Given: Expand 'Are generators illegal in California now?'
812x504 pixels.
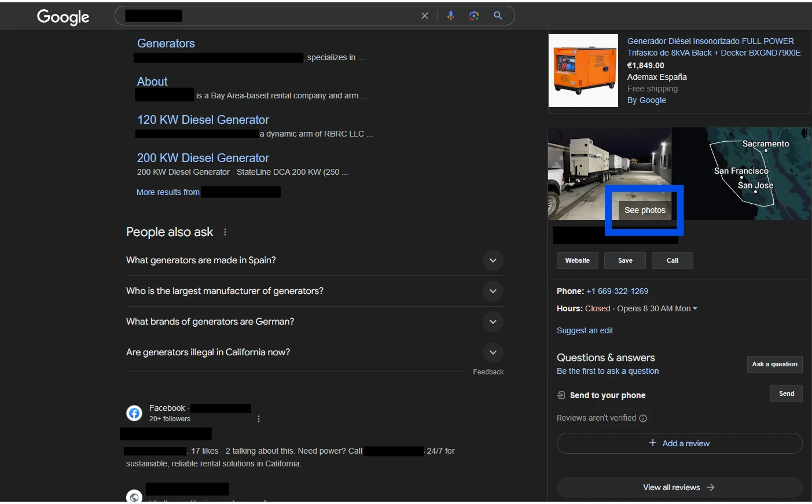Looking at the screenshot, I should click(x=493, y=352).
